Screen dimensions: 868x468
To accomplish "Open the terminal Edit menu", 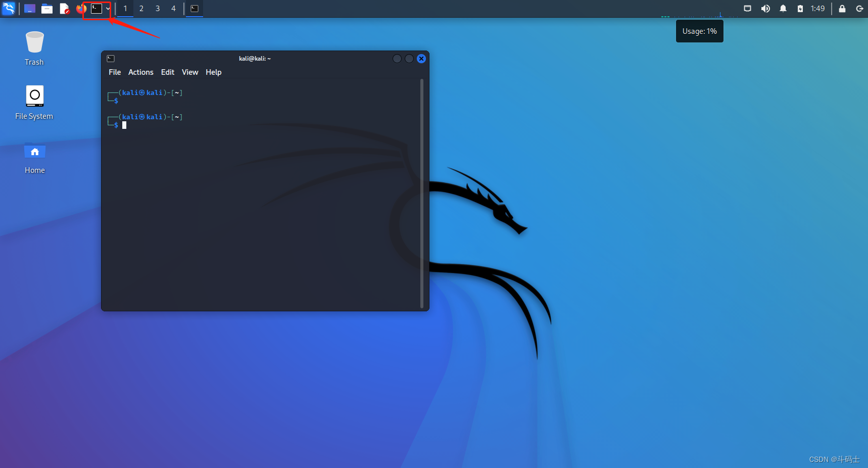I will pos(167,72).
